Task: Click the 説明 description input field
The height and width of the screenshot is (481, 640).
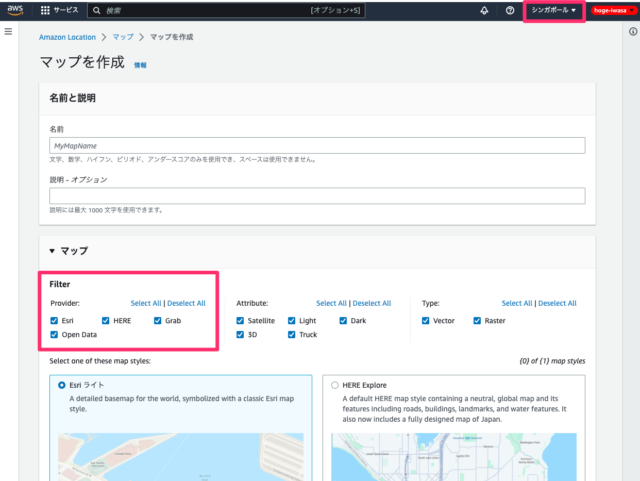Action: tap(317, 196)
